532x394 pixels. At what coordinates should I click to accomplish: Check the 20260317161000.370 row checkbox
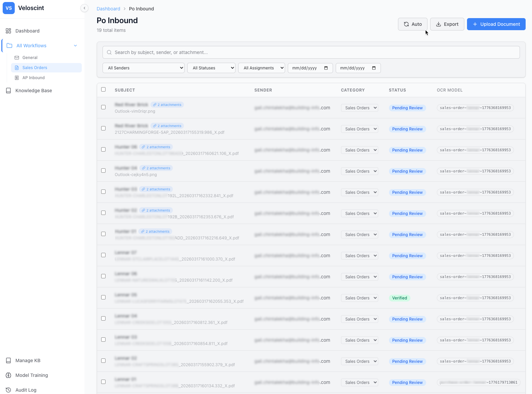tap(103, 255)
